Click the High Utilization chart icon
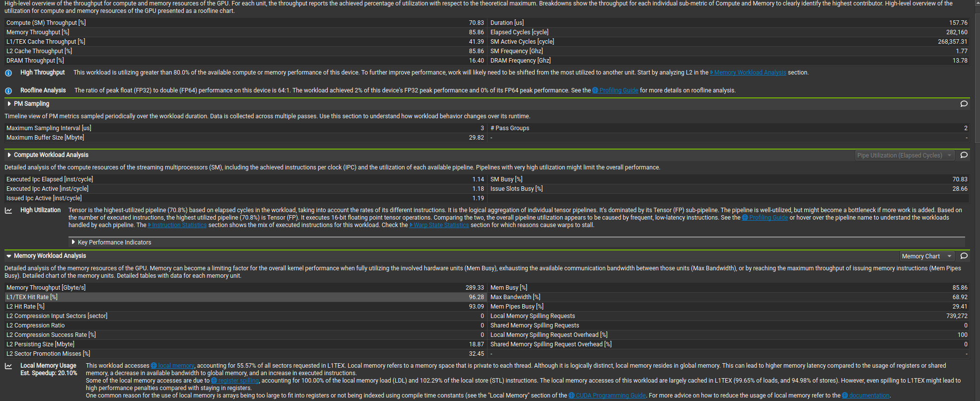The height and width of the screenshot is (401, 980). [8, 211]
